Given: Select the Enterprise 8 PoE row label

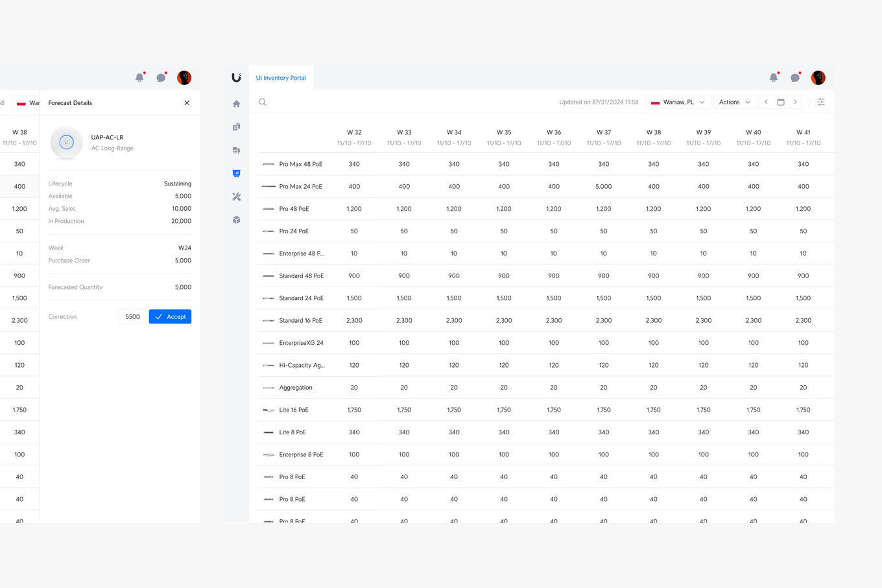Looking at the screenshot, I should [x=302, y=455].
